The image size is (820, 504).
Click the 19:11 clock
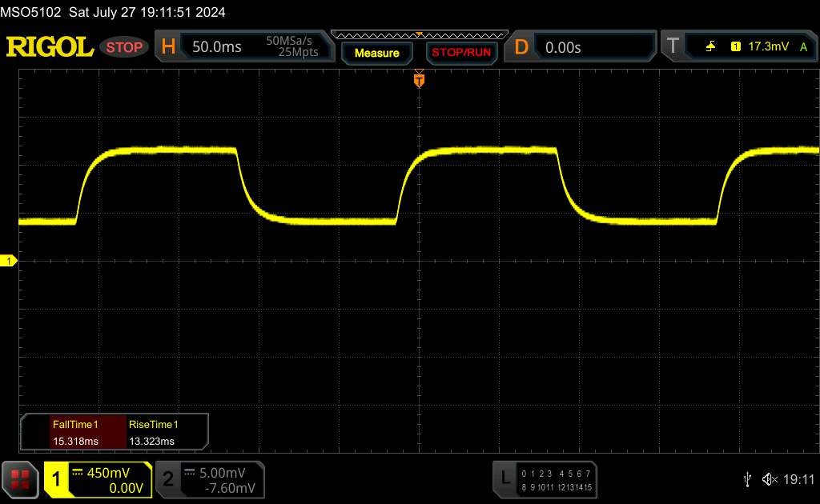pos(798,479)
